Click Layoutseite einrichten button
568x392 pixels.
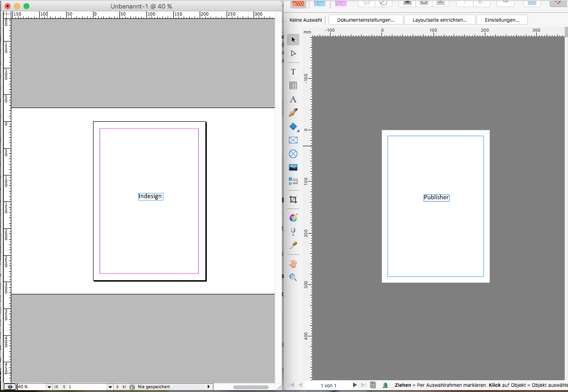[x=440, y=20]
